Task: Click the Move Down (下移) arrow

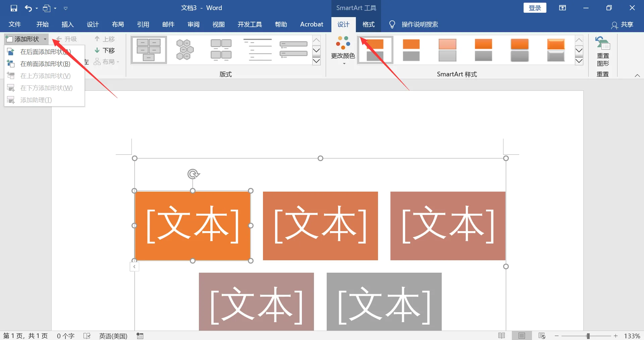Action: [x=97, y=51]
